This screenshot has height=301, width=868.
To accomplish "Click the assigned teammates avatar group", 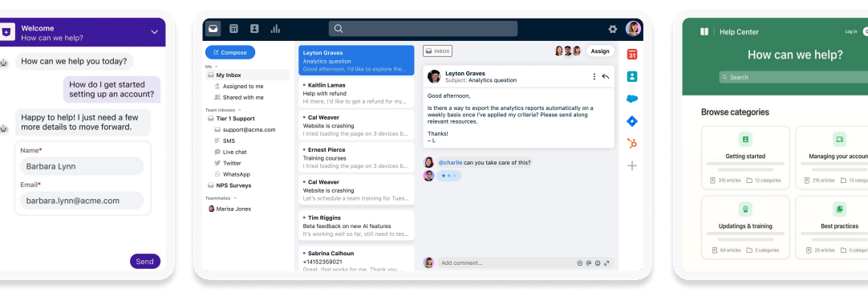I will pyautogui.click(x=568, y=51).
